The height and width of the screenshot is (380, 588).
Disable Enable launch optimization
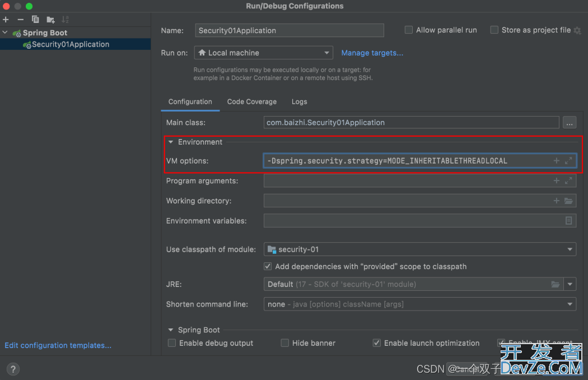377,343
